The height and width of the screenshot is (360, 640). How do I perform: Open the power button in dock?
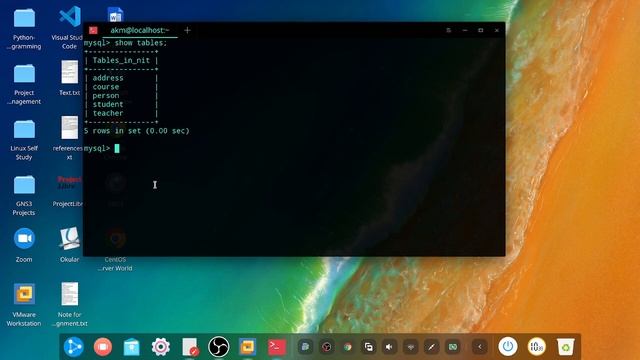[508, 347]
